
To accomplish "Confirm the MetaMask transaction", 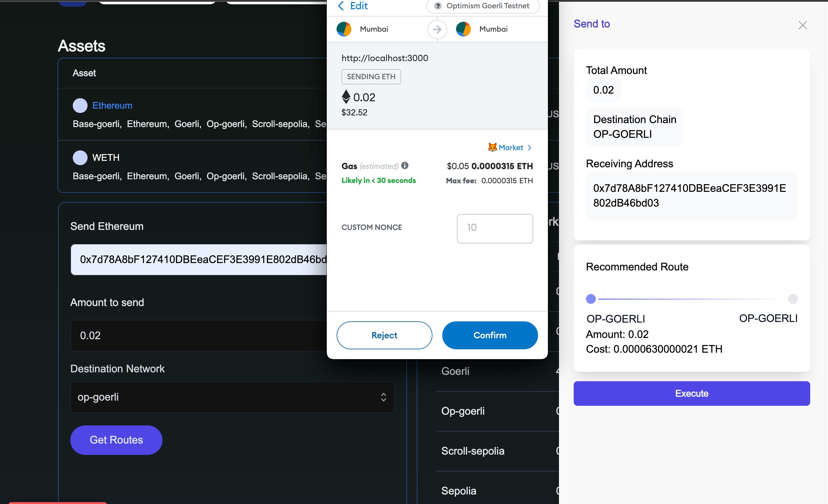I will pos(490,335).
